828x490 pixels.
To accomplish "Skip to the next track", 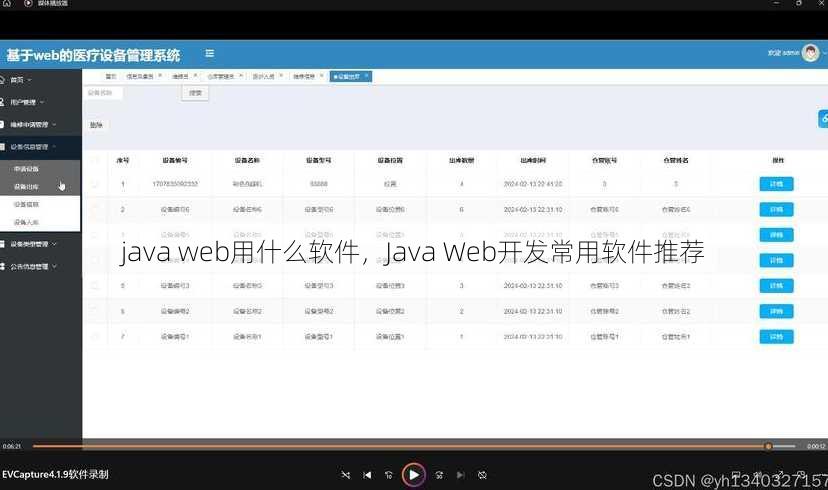I will point(460,475).
